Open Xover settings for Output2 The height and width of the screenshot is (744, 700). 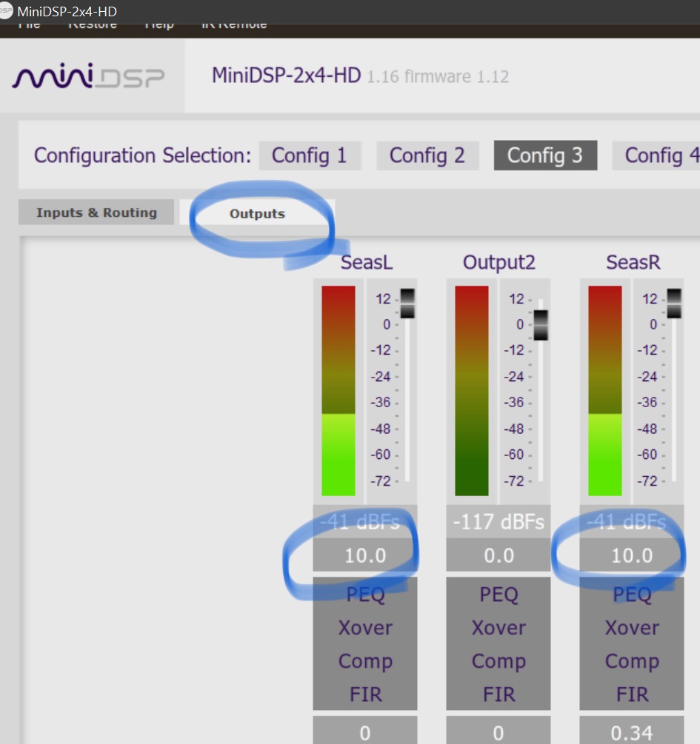tap(499, 628)
